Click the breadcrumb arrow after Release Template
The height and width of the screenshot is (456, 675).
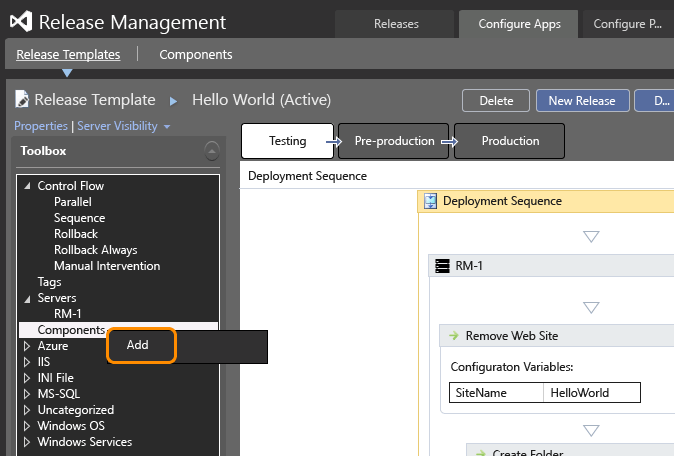(173, 101)
